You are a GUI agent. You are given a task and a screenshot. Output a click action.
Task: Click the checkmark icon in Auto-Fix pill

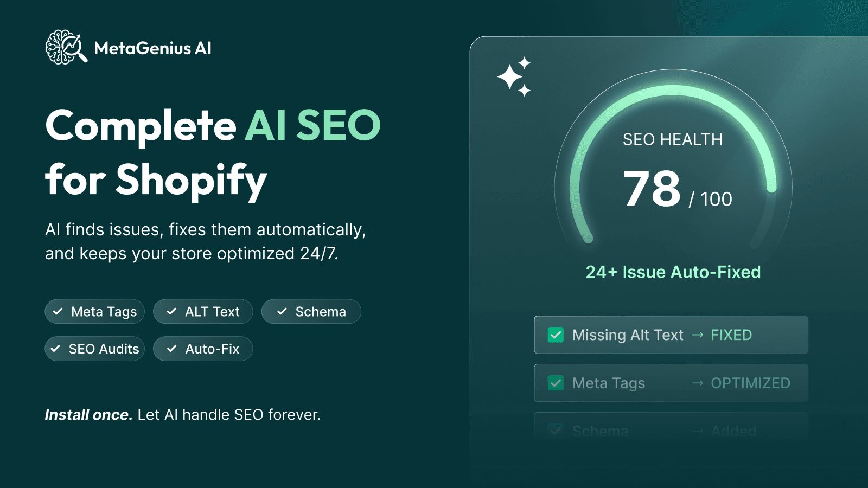point(172,349)
